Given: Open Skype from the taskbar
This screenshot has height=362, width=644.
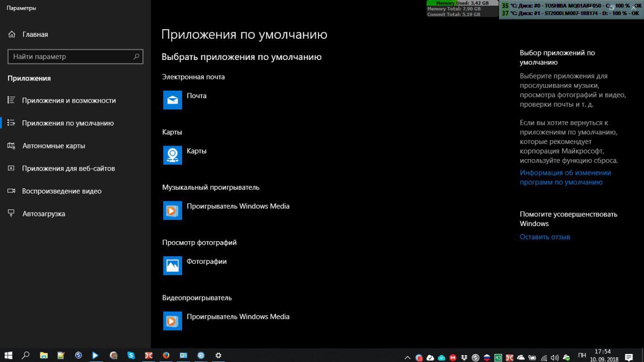Looking at the screenshot, I should click(131, 355).
